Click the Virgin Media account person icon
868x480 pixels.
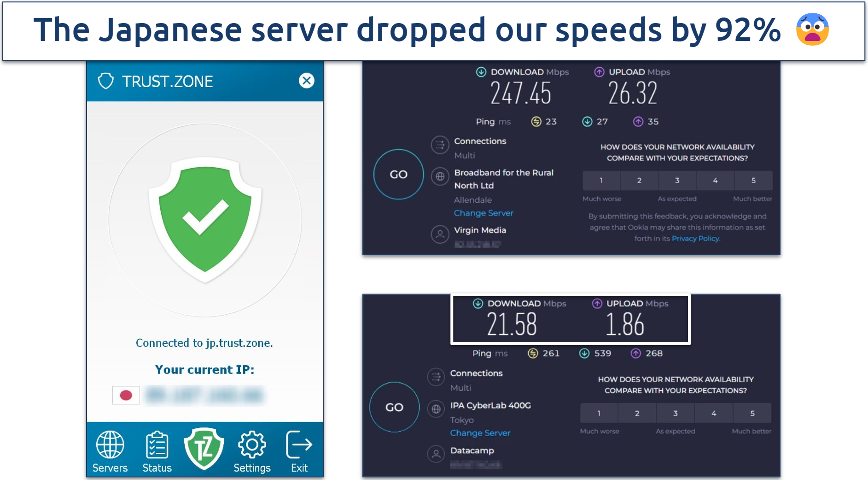pyautogui.click(x=440, y=234)
